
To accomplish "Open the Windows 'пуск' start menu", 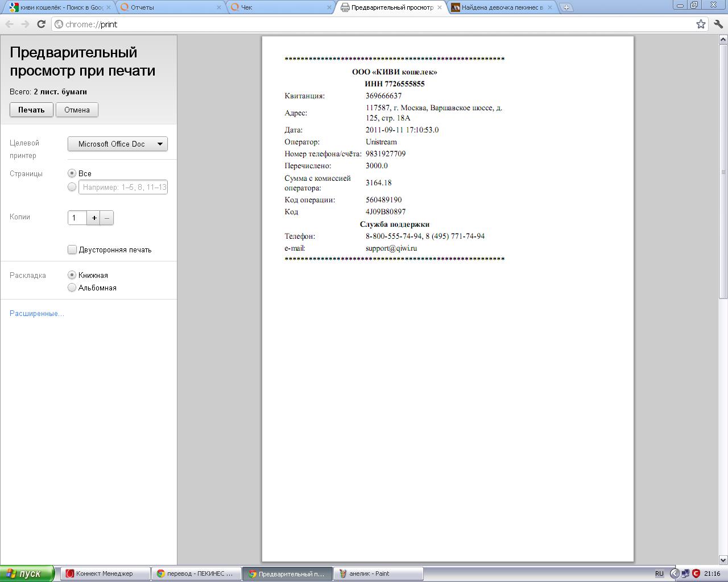I will pos(27,573).
